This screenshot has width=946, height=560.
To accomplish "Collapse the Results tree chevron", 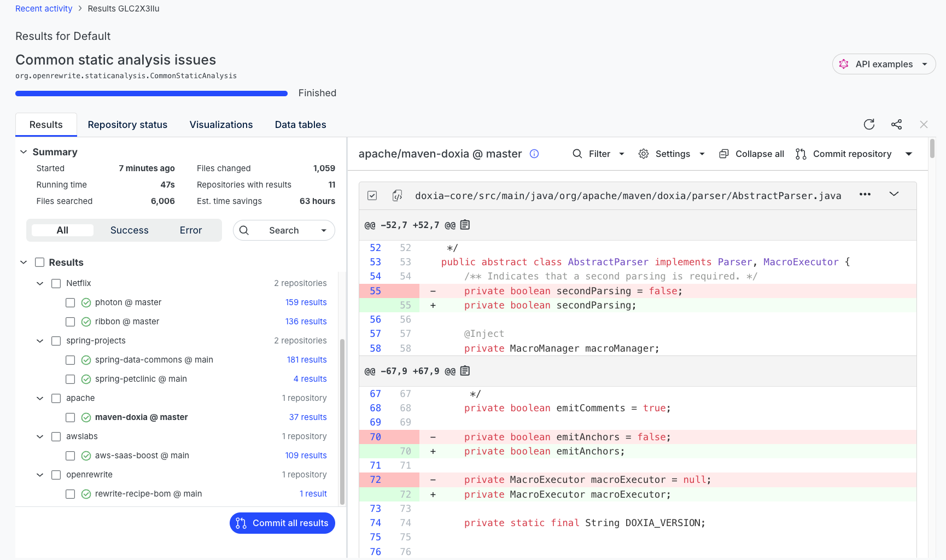I will click(24, 262).
